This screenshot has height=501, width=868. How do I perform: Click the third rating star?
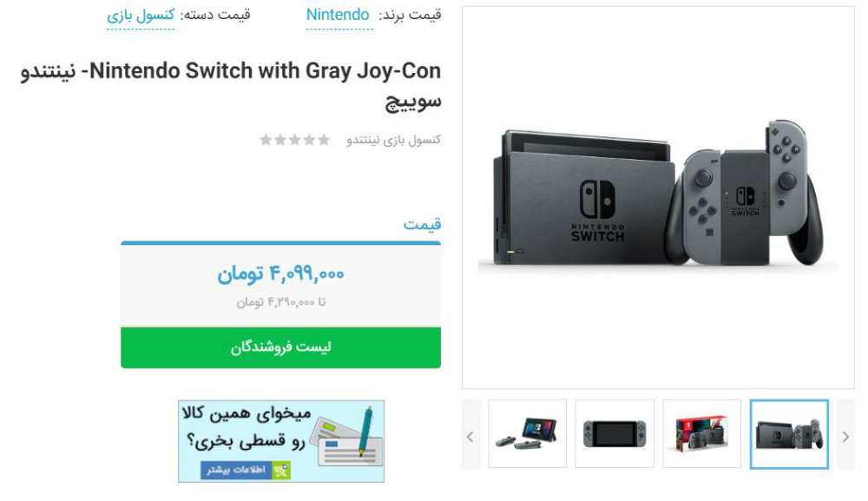tap(295, 140)
